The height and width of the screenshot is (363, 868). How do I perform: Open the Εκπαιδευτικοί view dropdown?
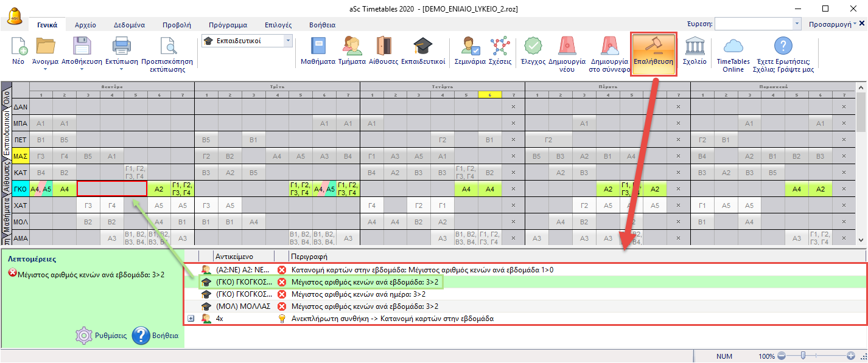[x=288, y=41]
